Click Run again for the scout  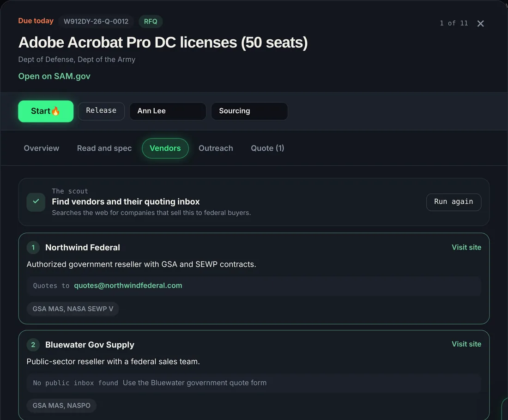pos(454,202)
